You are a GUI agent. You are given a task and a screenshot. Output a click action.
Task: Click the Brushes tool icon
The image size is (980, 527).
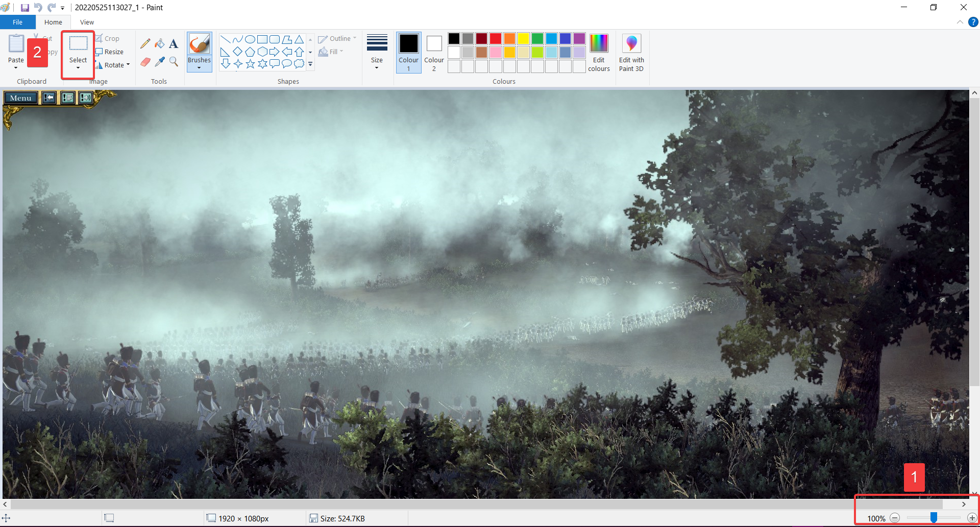[199, 44]
